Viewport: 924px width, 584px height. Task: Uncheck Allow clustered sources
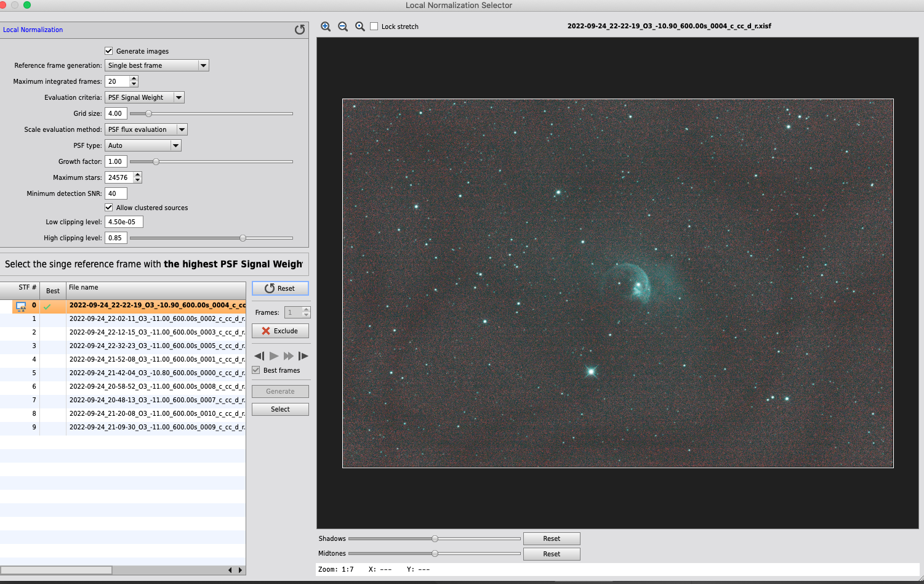point(109,208)
